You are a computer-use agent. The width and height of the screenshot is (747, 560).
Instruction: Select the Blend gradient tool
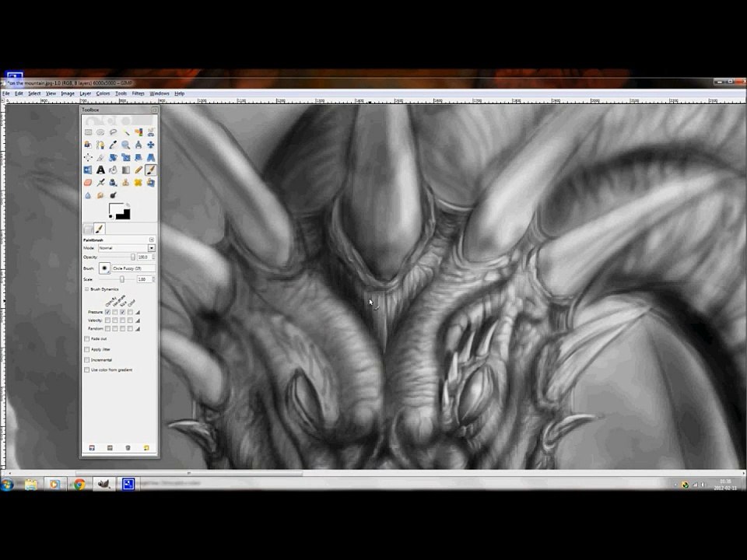click(126, 170)
